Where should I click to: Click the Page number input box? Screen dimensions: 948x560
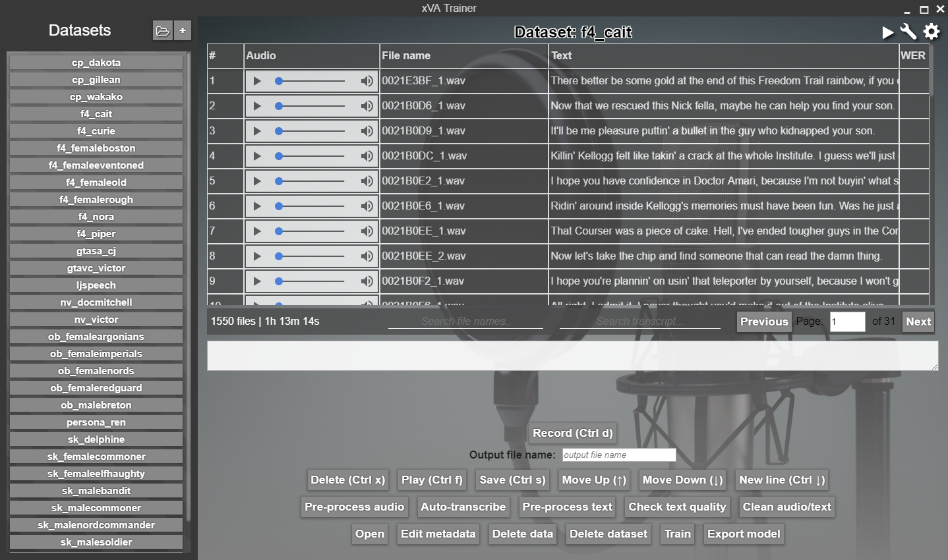coord(846,322)
